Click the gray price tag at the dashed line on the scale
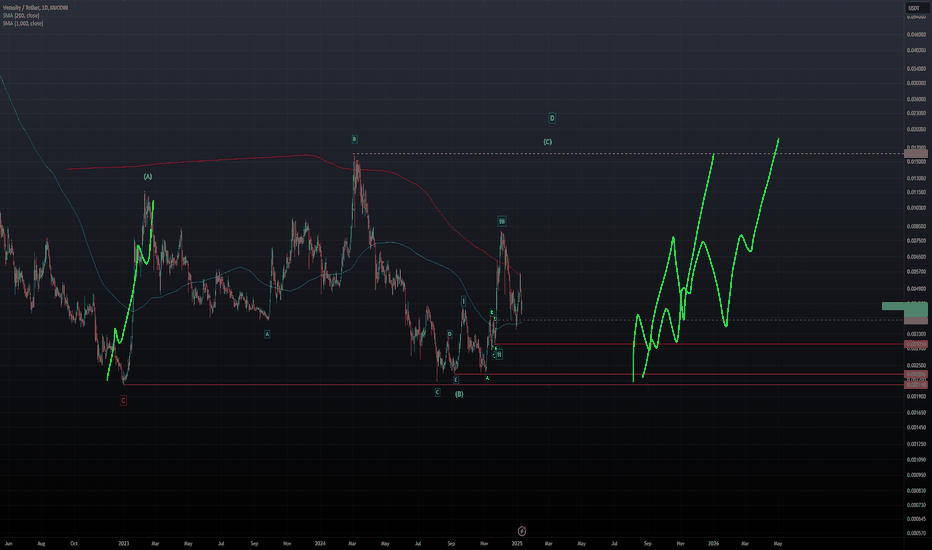 click(915, 153)
